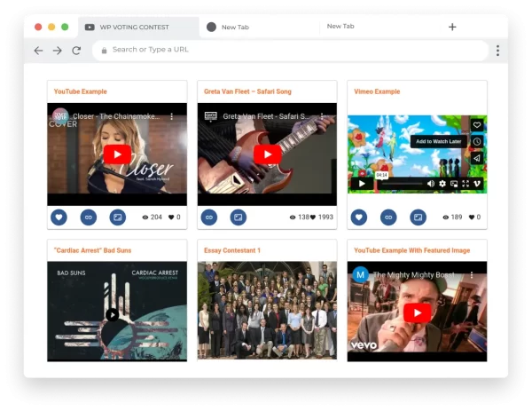Vote with the heart button on Vimeo Example
This screenshot has width=532, height=411.
[359, 217]
